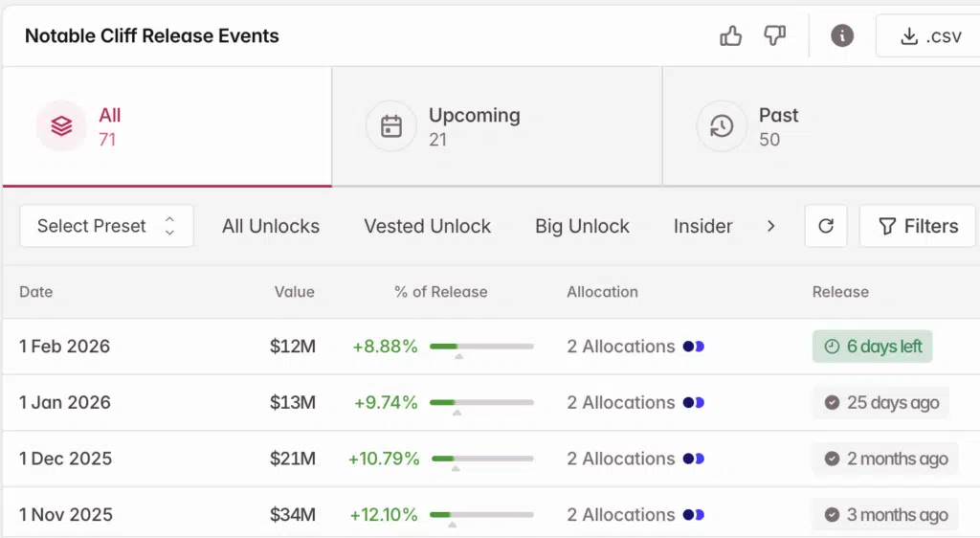Screen dimensions: 980x538
Task: Click the stacked layers icon in All tab
Action: pyautogui.click(x=62, y=126)
